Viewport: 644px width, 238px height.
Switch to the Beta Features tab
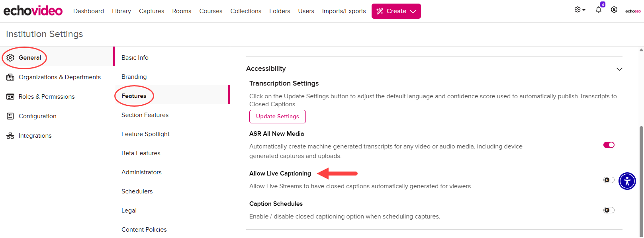pos(141,153)
